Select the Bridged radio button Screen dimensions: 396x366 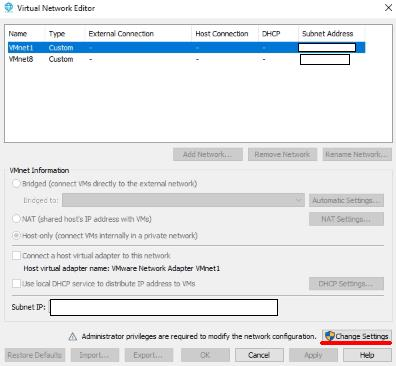tap(16, 184)
